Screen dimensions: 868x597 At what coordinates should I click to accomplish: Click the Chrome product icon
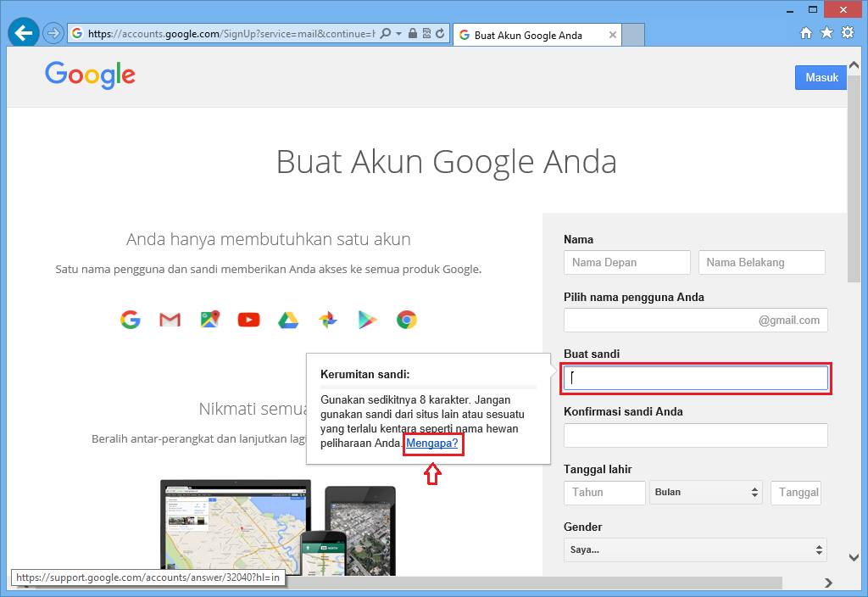[x=407, y=320]
